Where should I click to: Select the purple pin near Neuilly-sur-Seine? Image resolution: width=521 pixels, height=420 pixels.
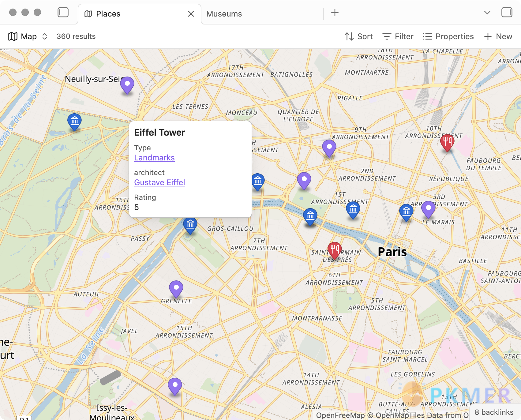tap(127, 84)
